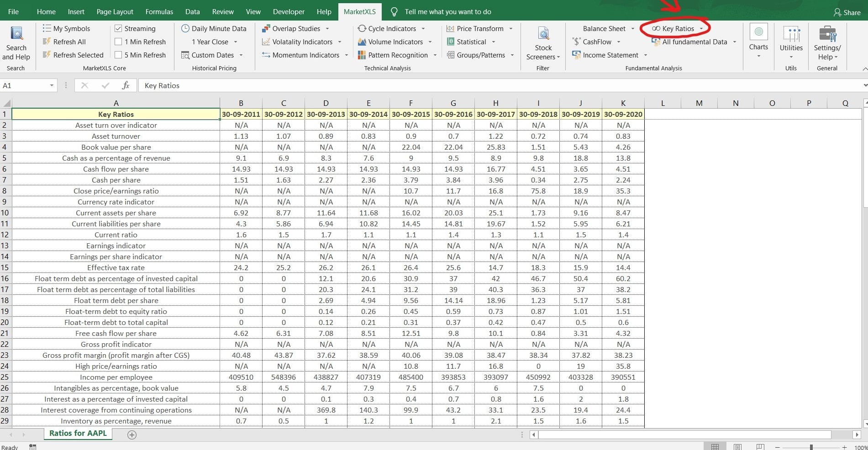This screenshot has width=868, height=450.
Task: Collapse the ribbon with the chevron
Action: coord(865,68)
